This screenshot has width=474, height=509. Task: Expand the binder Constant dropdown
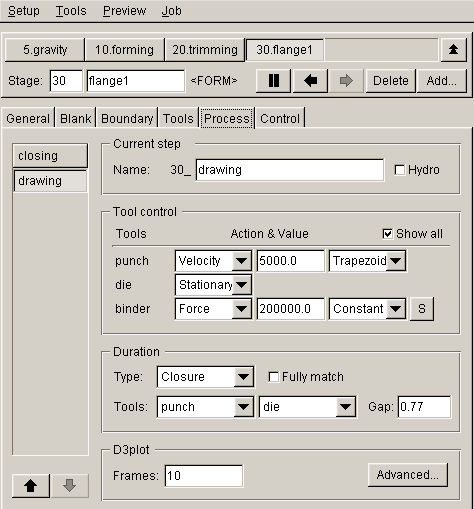[367, 309]
